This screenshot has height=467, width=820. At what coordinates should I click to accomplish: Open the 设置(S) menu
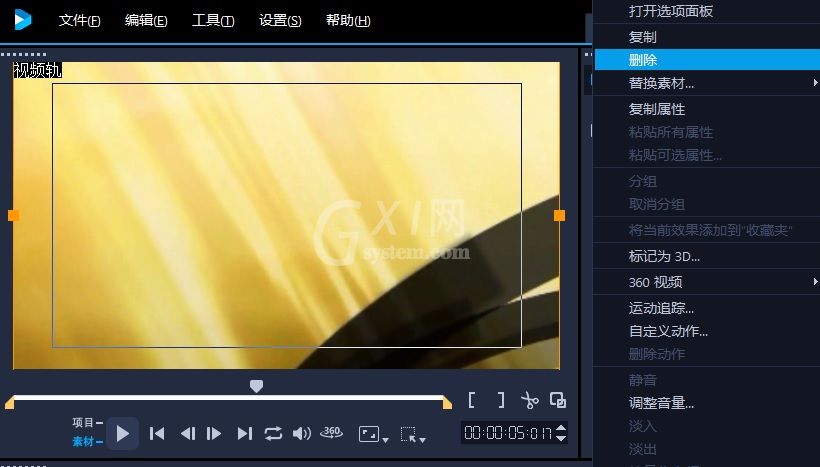click(280, 20)
